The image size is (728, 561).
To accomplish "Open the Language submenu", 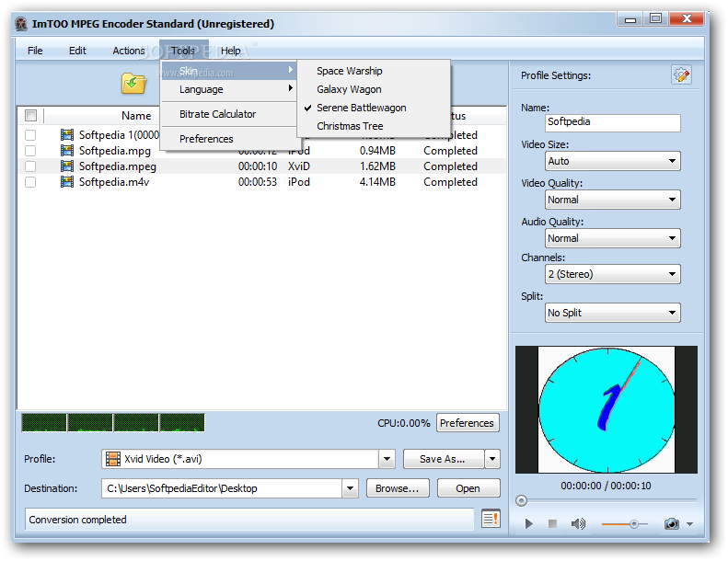I will (x=229, y=89).
